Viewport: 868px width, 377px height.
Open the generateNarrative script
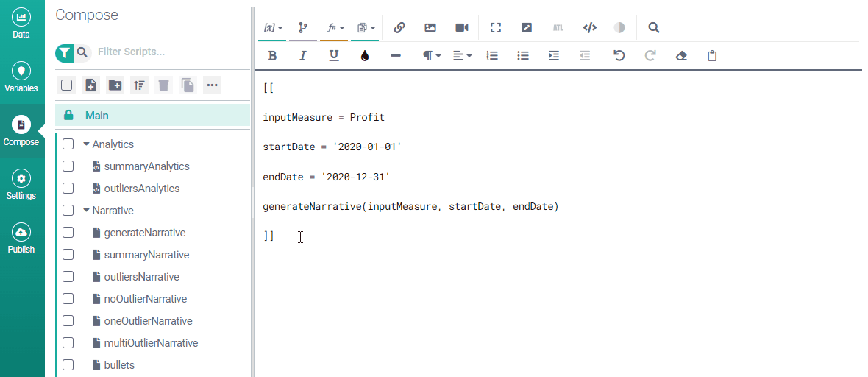(144, 233)
